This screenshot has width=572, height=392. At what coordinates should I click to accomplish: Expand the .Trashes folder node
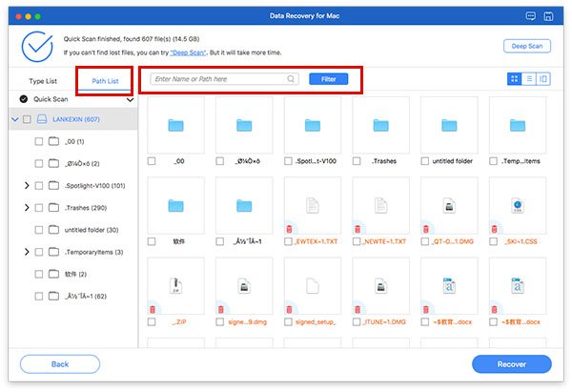(x=27, y=208)
